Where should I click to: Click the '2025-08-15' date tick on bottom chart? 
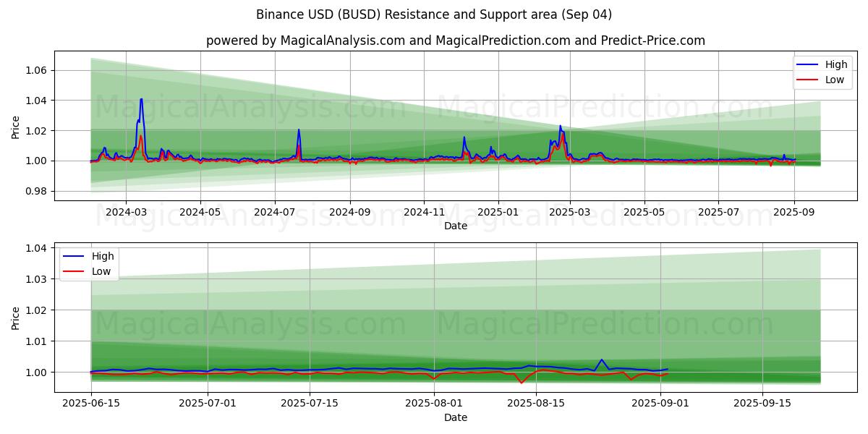pyautogui.click(x=536, y=404)
